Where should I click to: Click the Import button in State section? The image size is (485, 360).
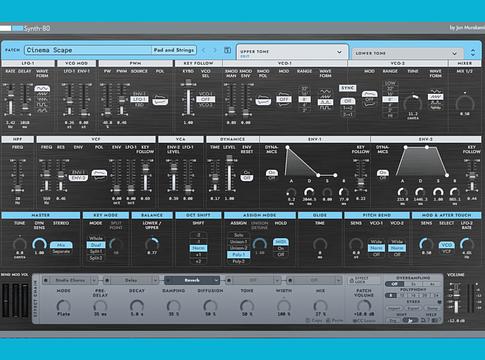tap(394, 308)
